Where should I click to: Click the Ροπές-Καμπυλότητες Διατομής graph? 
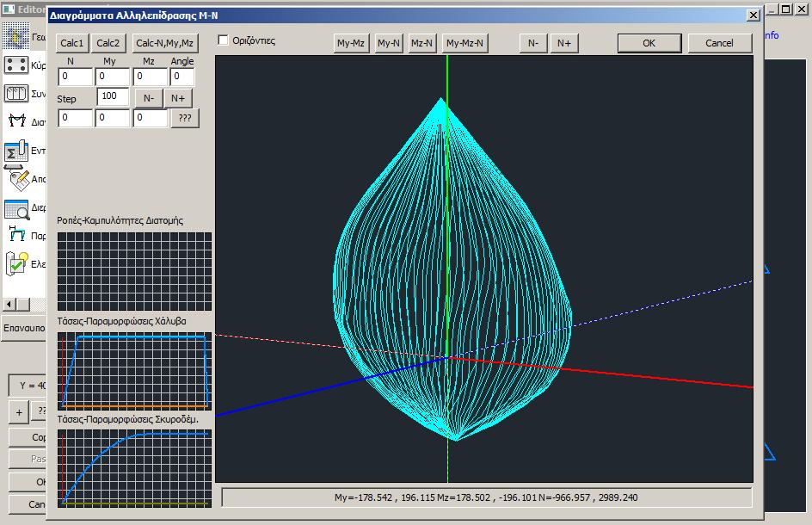pos(135,272)
